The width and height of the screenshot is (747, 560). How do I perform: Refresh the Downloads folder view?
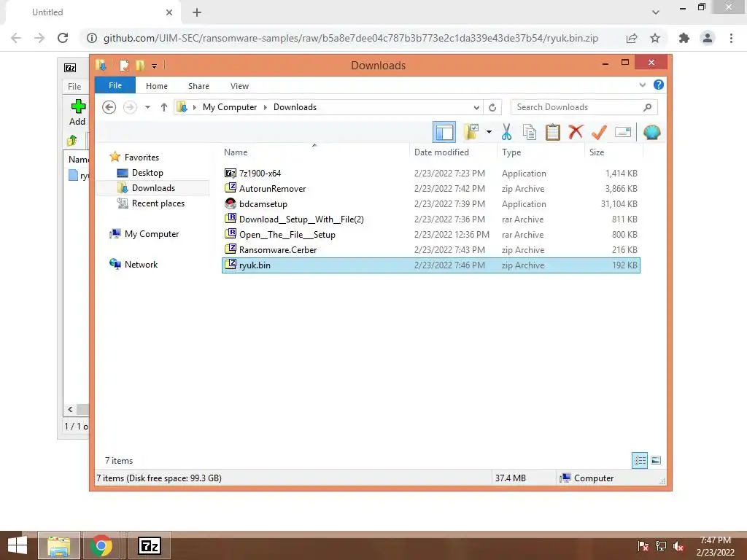coord(492,107)
